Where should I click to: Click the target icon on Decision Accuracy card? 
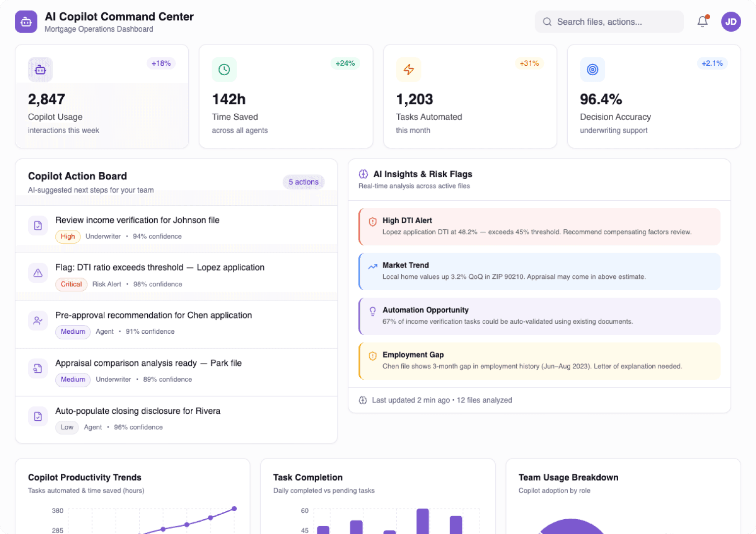tap(592, 70)
